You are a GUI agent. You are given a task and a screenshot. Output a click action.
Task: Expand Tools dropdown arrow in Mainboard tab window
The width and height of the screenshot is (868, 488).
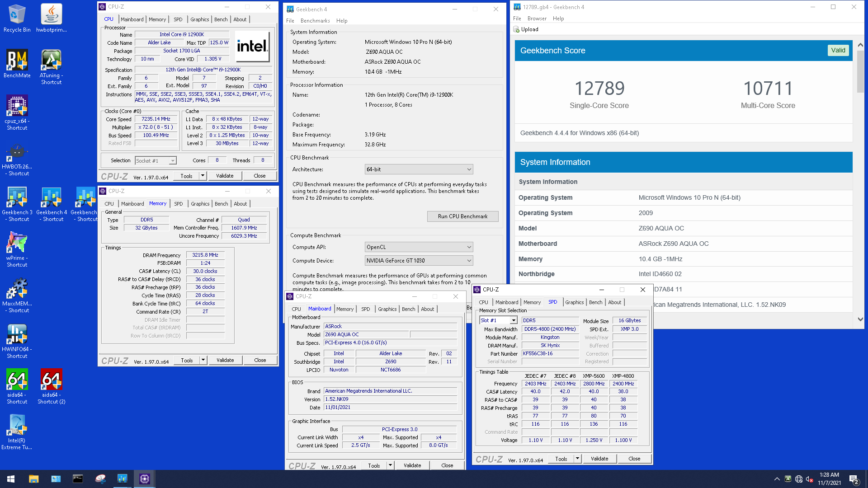pyautogui.click(x=390, y=465)
